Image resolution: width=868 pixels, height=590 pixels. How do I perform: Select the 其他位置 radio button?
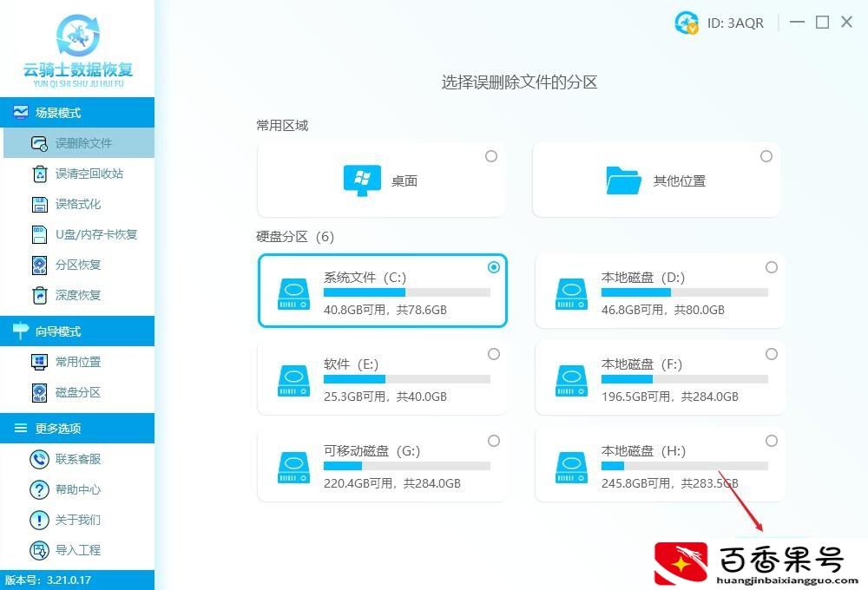766,156
